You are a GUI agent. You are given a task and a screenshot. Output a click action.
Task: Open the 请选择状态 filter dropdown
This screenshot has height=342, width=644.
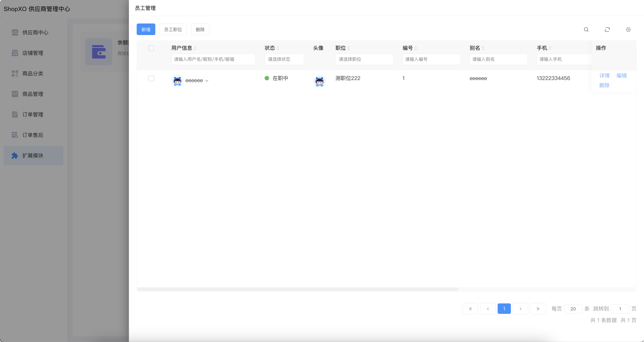pos(284,59)
